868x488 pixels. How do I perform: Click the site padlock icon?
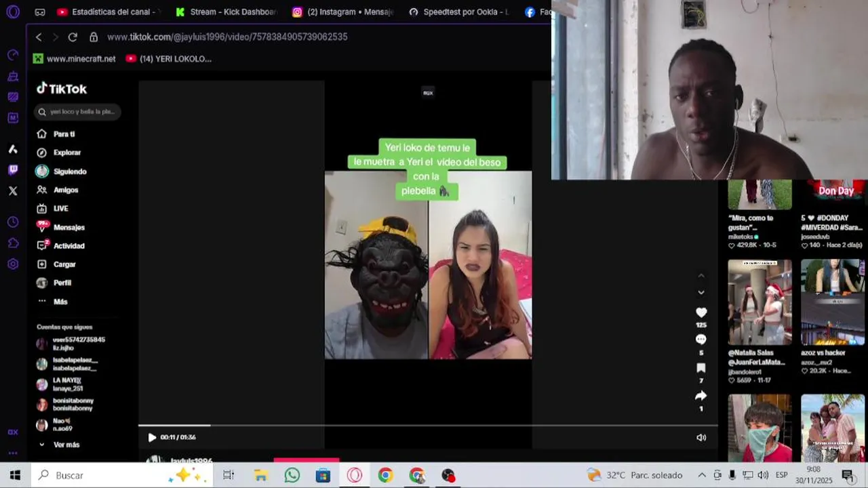94,37
